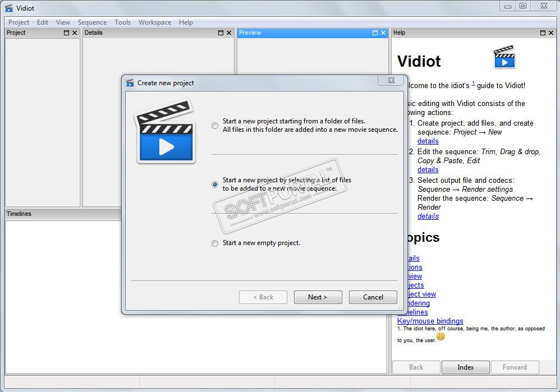This screenshot has height=392, width=560.
Task: Open details link under Create project step
Action: (x=428, y=141)
